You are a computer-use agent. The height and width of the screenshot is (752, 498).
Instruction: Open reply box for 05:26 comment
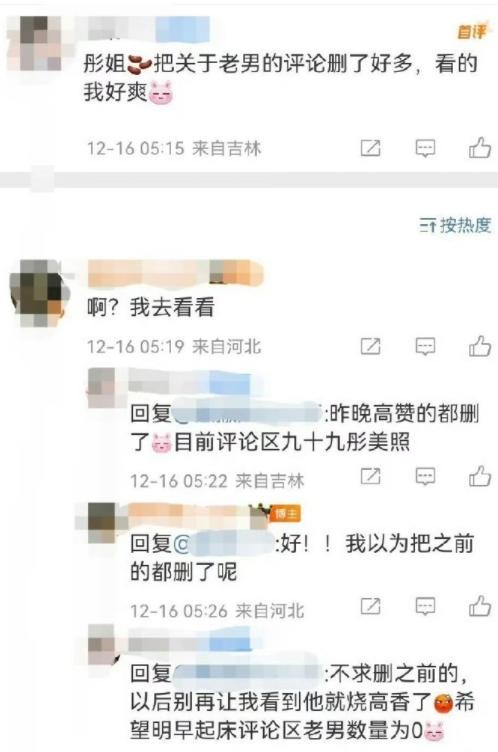point(425,606)
